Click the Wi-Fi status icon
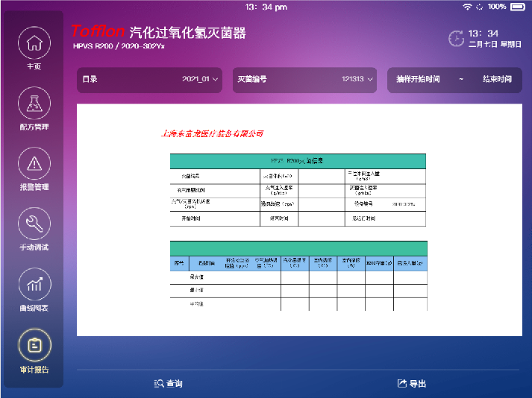This screenshot has width=532, height=398. [468, 7]
